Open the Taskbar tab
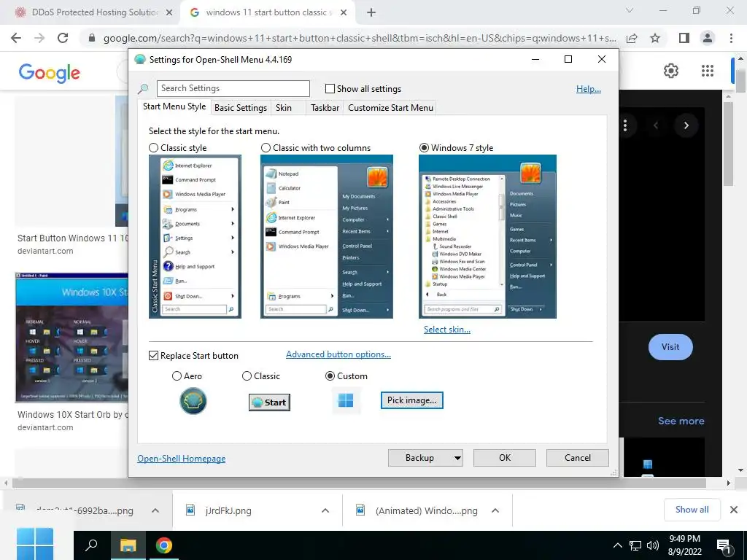This screenshot has height=560, width=747. pyautogui.click(x=325, y=108)
